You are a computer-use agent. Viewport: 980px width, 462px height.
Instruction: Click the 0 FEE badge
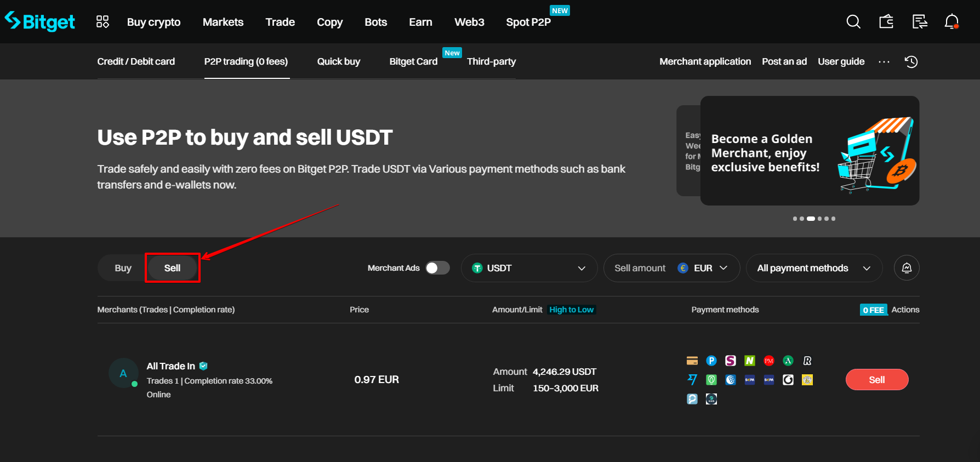coord(874,310)
